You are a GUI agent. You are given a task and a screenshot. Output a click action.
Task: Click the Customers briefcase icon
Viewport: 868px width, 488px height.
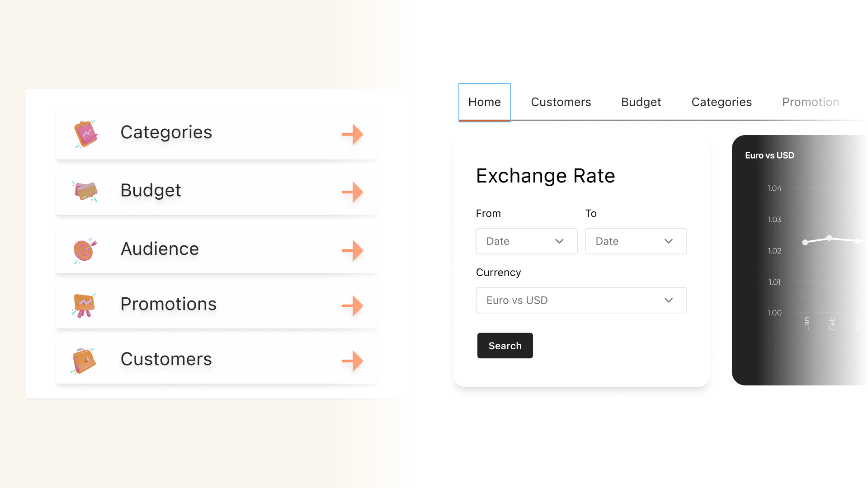pos(84,360)
